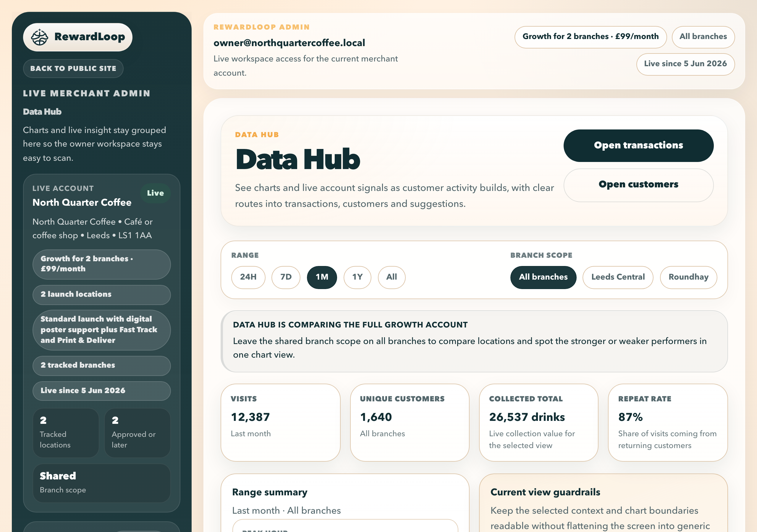Click the Repeat rate 87% card

tap(668, 422)
